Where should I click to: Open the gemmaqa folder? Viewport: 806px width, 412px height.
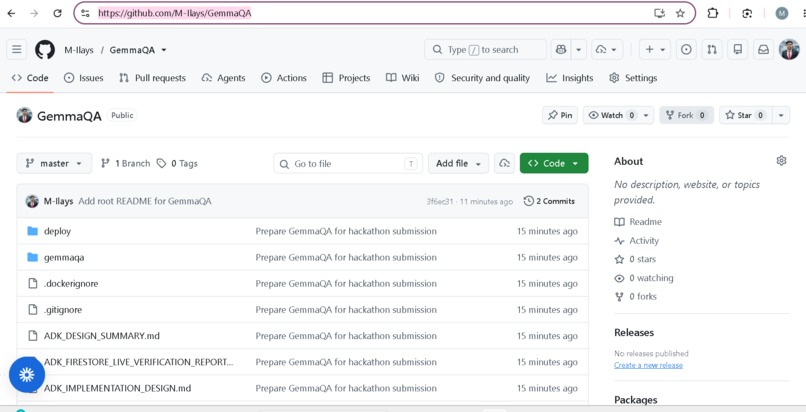point(64,257)
